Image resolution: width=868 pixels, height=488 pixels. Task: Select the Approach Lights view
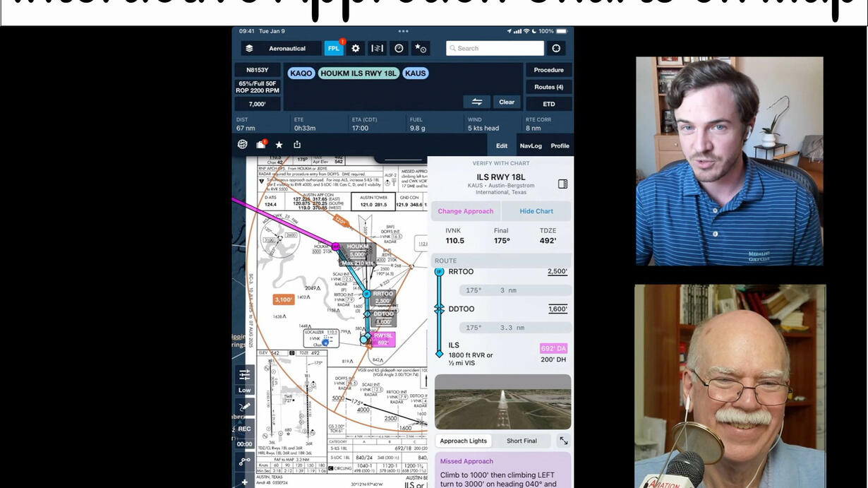[x=464, y=441]
